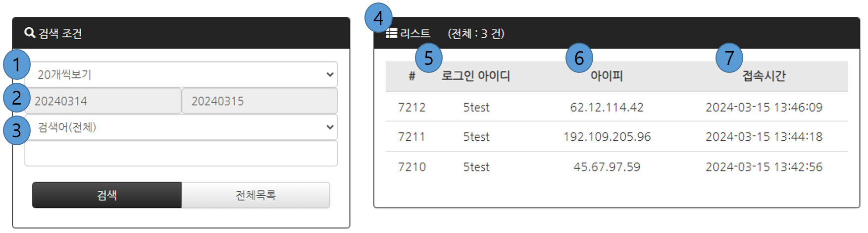This screenshot has height=233, width=868.
Task: Select the row numbered 7210
Action: tap(412, 167)
